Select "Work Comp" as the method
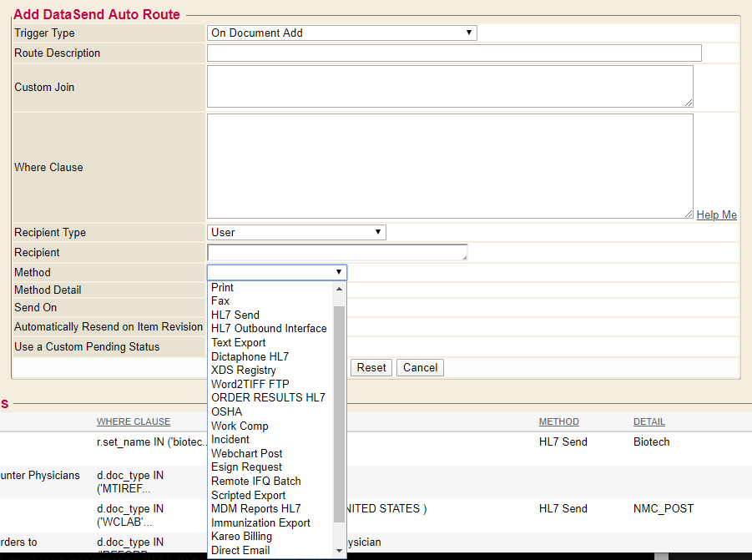This screenshot has height=560, width=752. [x=240, y=426]
